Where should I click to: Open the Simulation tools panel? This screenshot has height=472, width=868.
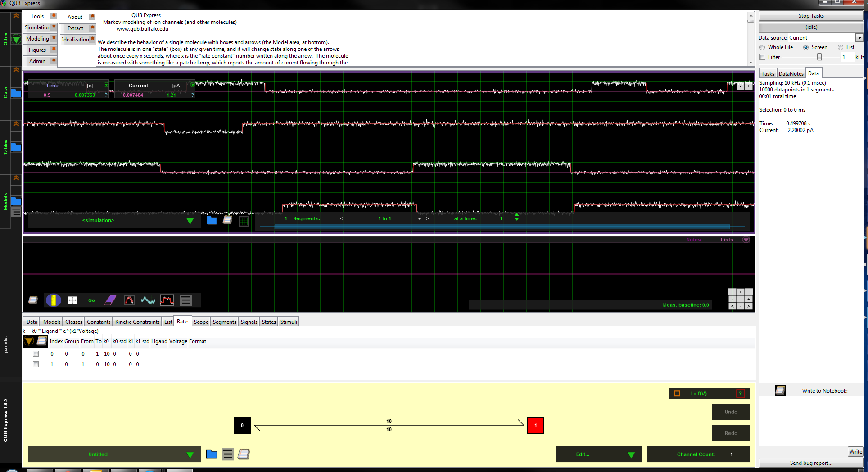click(37, 27)
